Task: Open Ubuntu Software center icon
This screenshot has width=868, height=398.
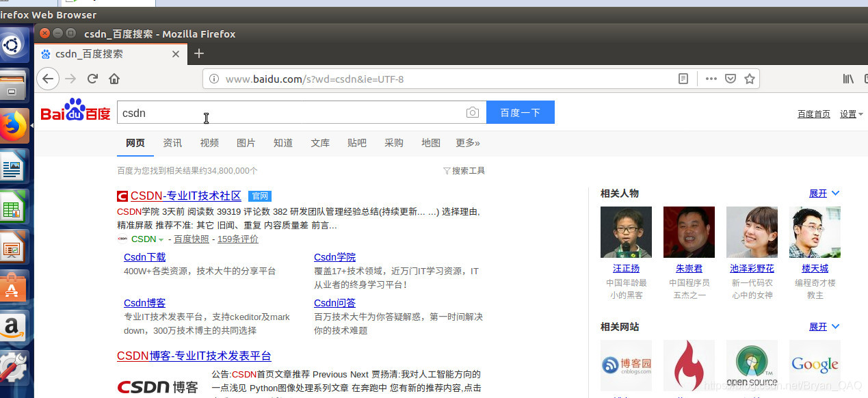Action: pos(12,287)
